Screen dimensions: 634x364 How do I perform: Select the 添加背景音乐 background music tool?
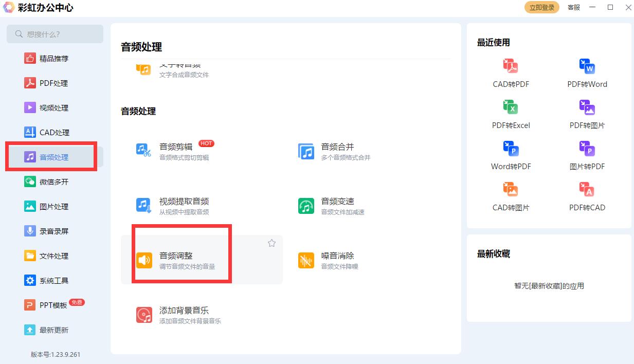pos(183,315)
